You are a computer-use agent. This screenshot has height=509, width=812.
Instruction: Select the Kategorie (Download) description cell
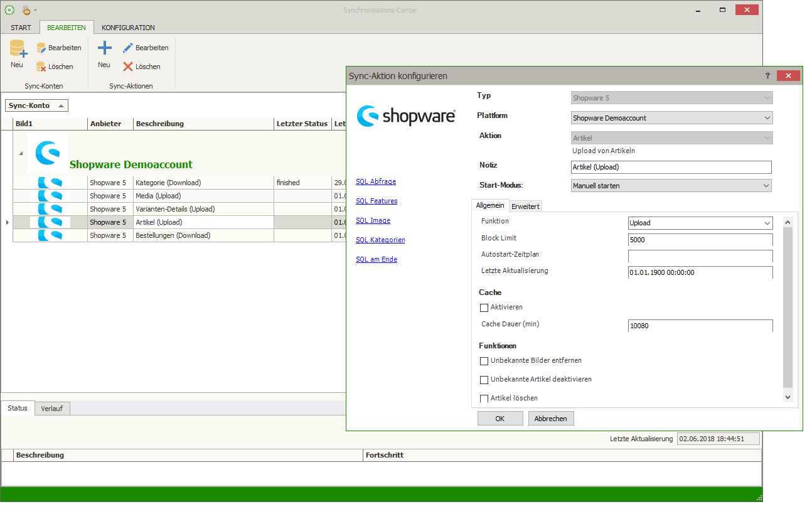tap(204, 183)
